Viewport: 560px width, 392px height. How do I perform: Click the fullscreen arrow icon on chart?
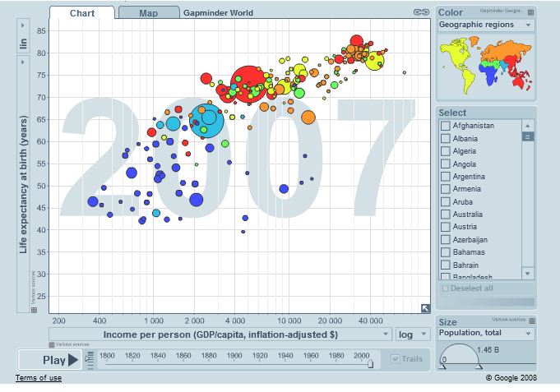tap(425, 308)
